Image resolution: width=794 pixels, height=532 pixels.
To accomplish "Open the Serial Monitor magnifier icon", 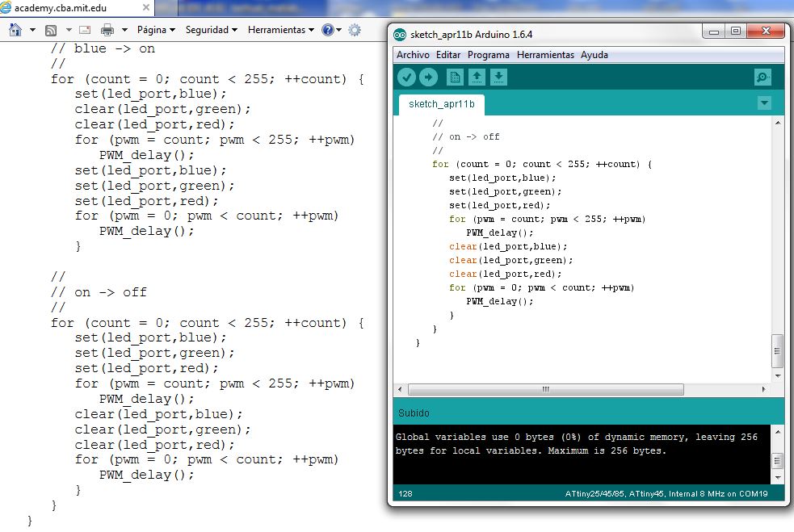I will (762, 77).
